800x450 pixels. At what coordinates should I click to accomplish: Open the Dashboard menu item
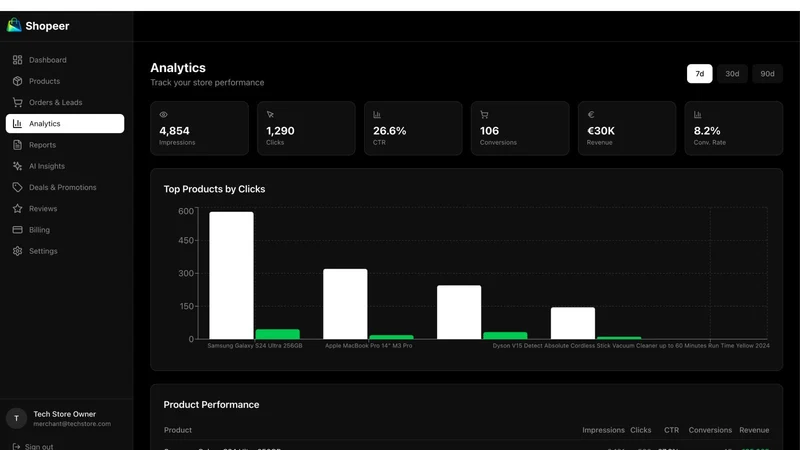pyautogui.click(x=65, y=60)
